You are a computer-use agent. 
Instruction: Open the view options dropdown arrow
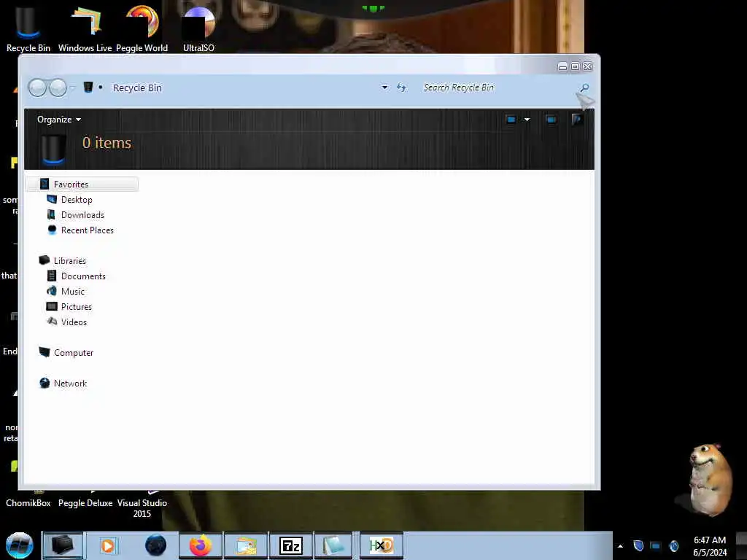(x=527, y=120)
